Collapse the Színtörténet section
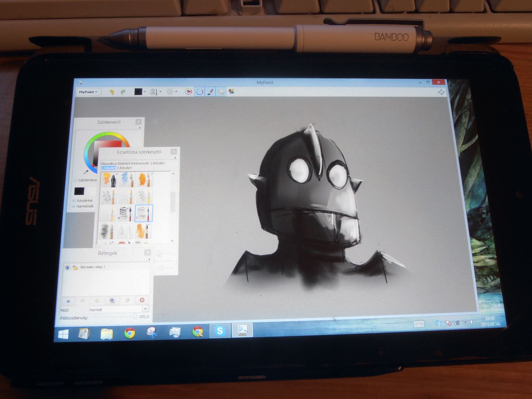Image resolution: width=532 pixels, height=399 pixels. click(x=75, y=180)
